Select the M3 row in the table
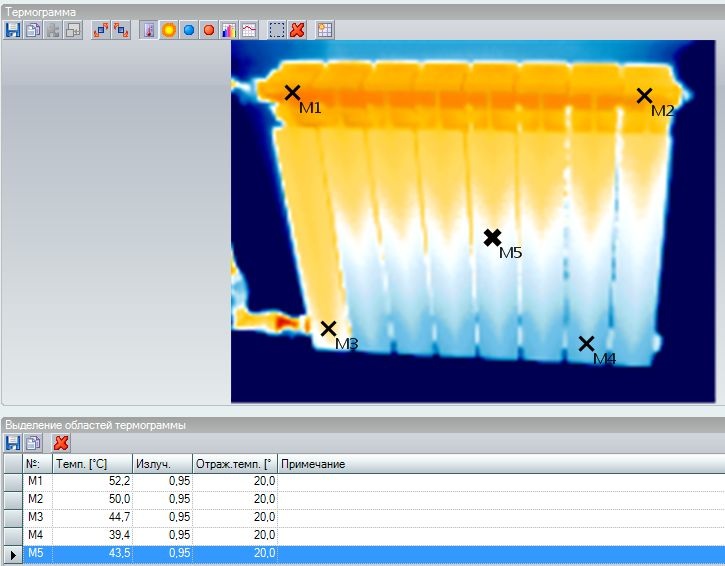725x566 pixels. click(x=37, y=517)
